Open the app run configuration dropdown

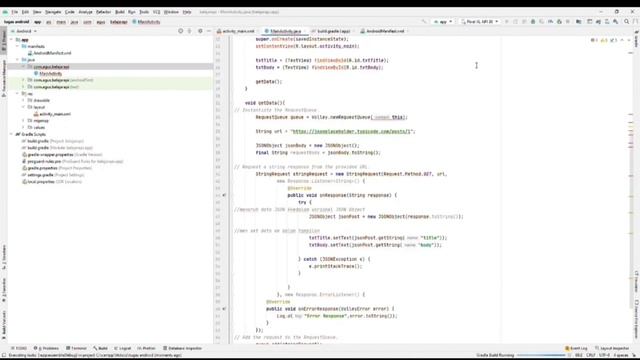(x=442, y=22)
